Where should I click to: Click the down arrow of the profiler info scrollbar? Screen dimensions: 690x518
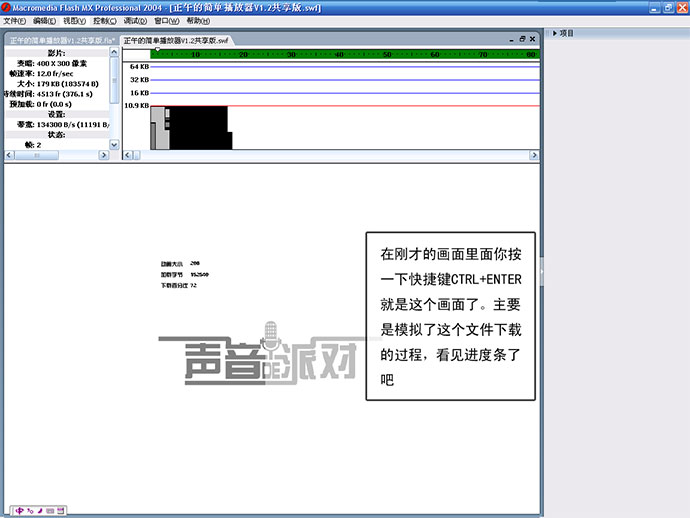(x=114, y=145)
